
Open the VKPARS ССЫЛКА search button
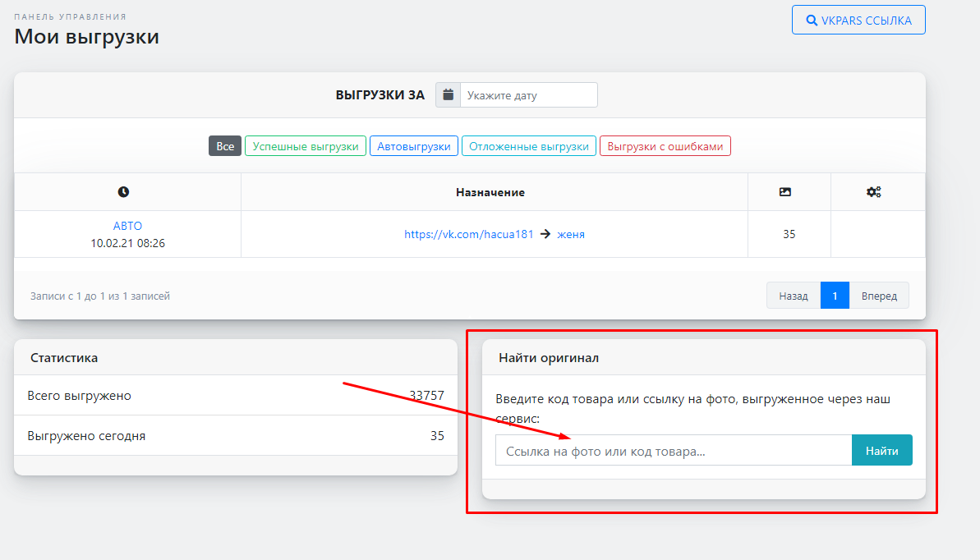pyautogui.click(x=858, y=21)
